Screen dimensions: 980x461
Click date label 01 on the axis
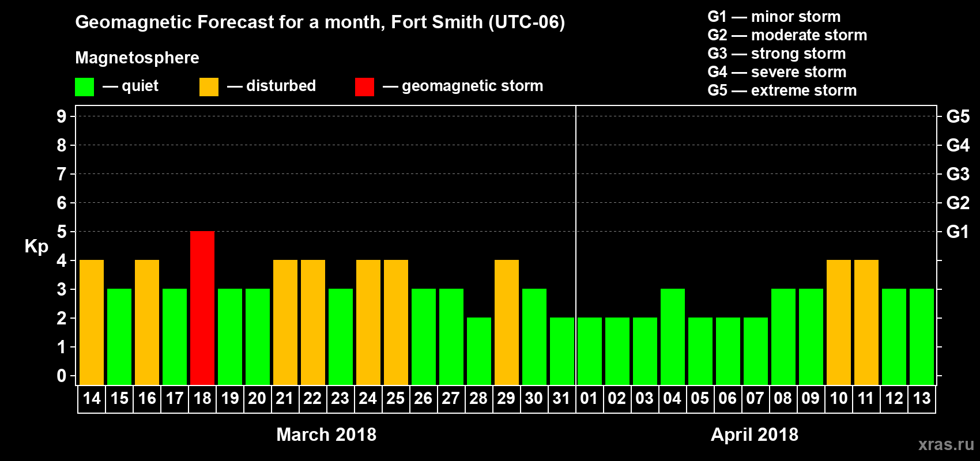coord(589,399)
